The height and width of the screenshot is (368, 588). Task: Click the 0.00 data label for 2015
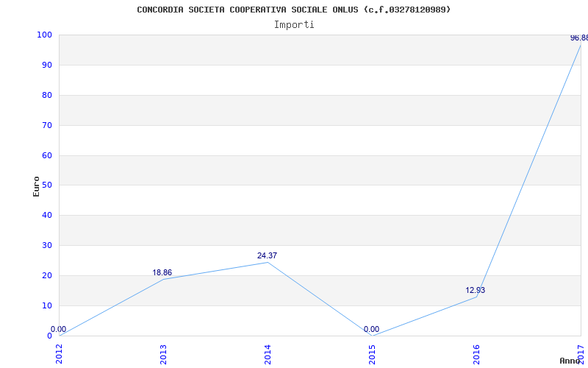pyautogui.click(x=371, y=329)
